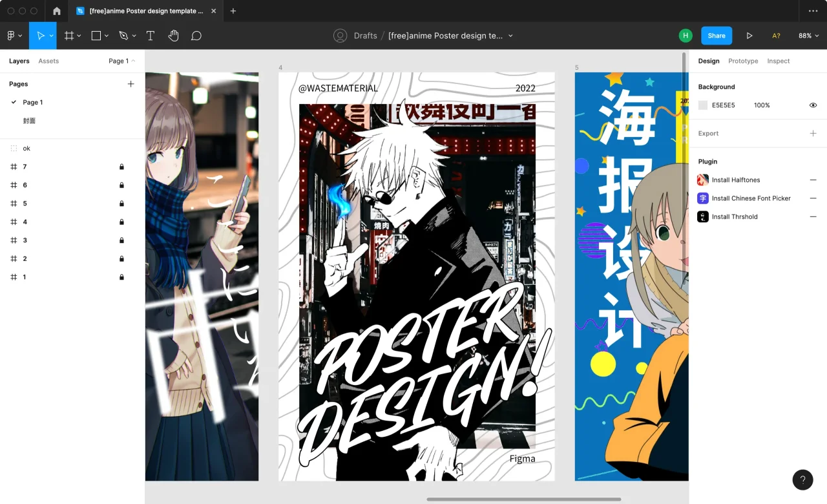Viewport: 827px width, 504px height.
Task: Unlock layer 4 via lock icon
Action: click(x=121, y=222)
